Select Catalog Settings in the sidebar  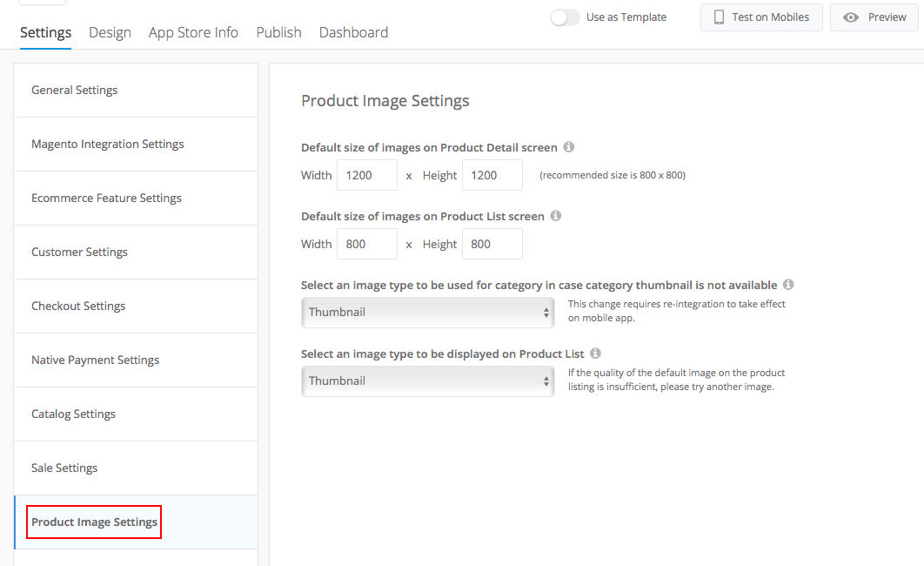73,414
